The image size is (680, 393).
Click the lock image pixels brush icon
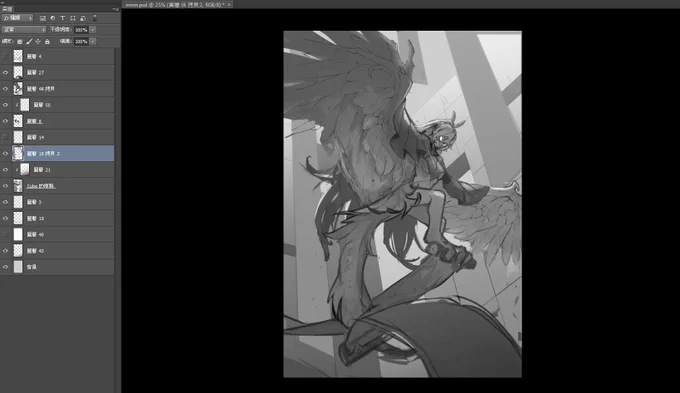pyautogui.click(x=29, y=42)
